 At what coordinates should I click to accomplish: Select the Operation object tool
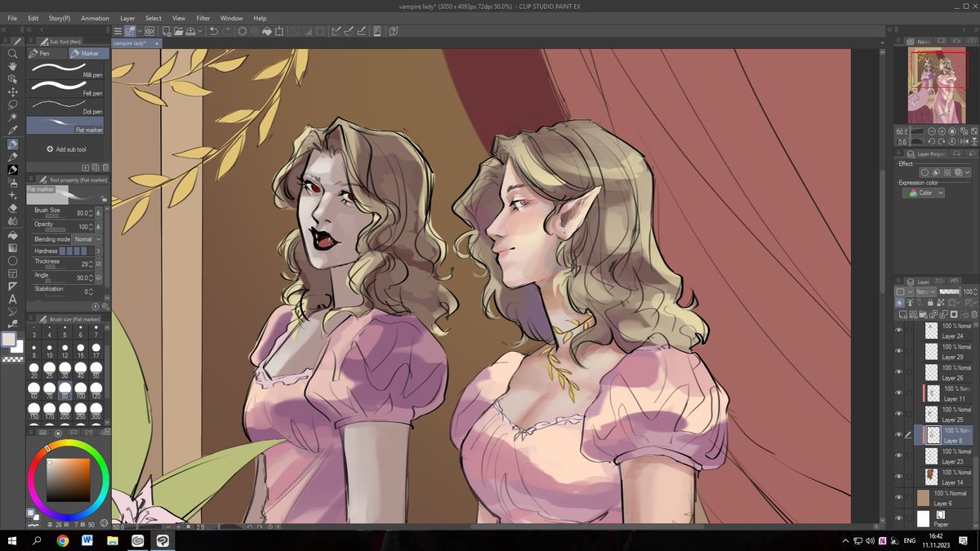pyautogui.click(x=13, y=79)
